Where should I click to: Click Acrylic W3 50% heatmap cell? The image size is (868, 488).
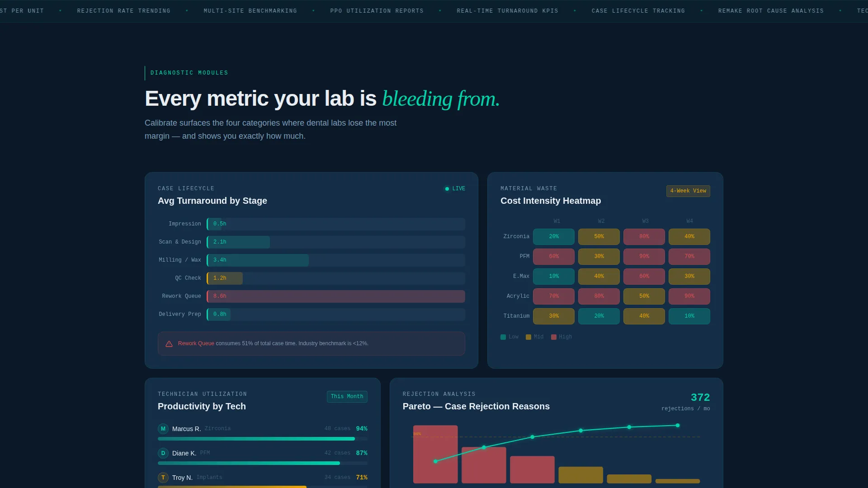click(x=644, y=296)
